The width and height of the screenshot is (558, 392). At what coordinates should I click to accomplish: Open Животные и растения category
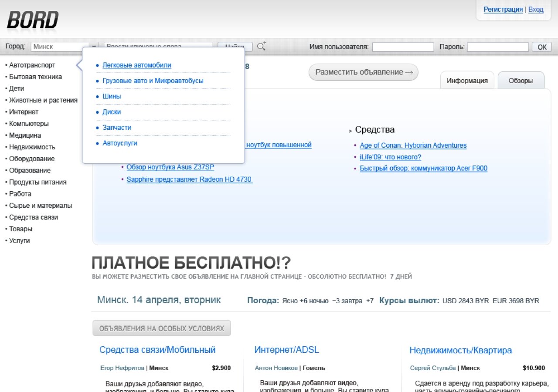tap(43, 101)
